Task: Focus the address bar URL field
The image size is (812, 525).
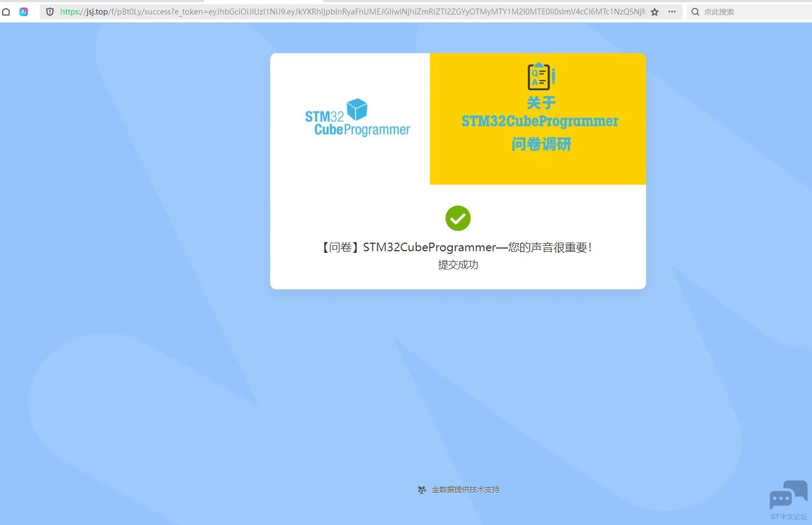Action: (352, 12)
